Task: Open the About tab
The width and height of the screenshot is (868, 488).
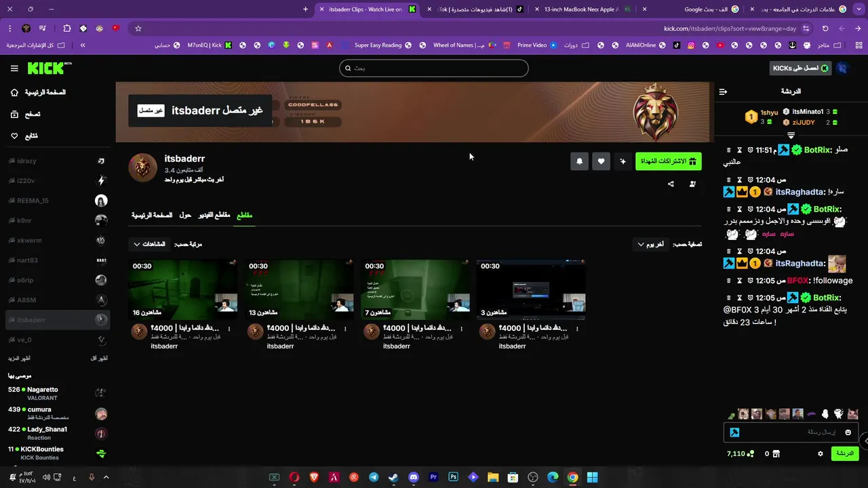Action: pyautogui.click(x=185, y=215)
